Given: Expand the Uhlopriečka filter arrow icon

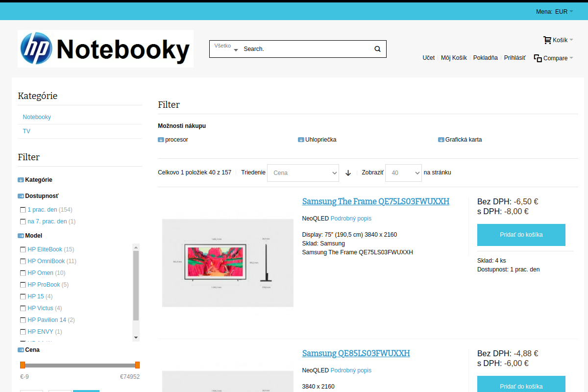Looking at the screenshot, I should coord(301,140).
